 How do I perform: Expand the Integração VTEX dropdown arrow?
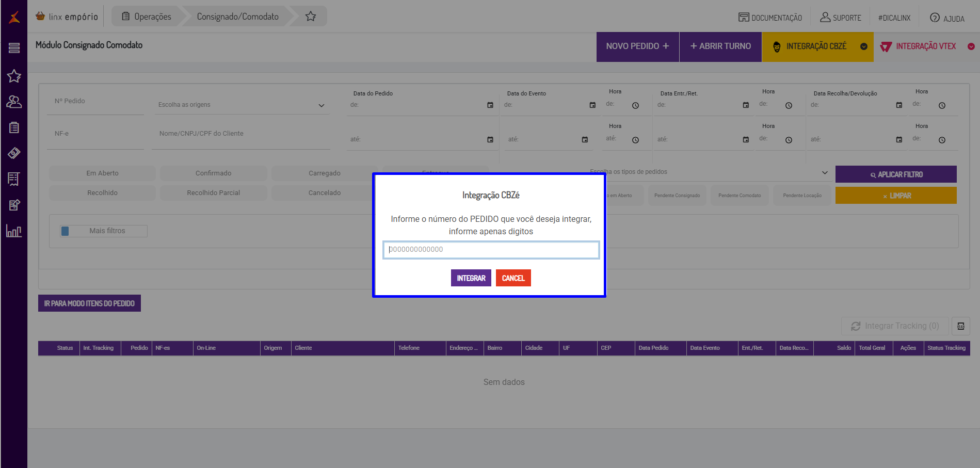971,46
